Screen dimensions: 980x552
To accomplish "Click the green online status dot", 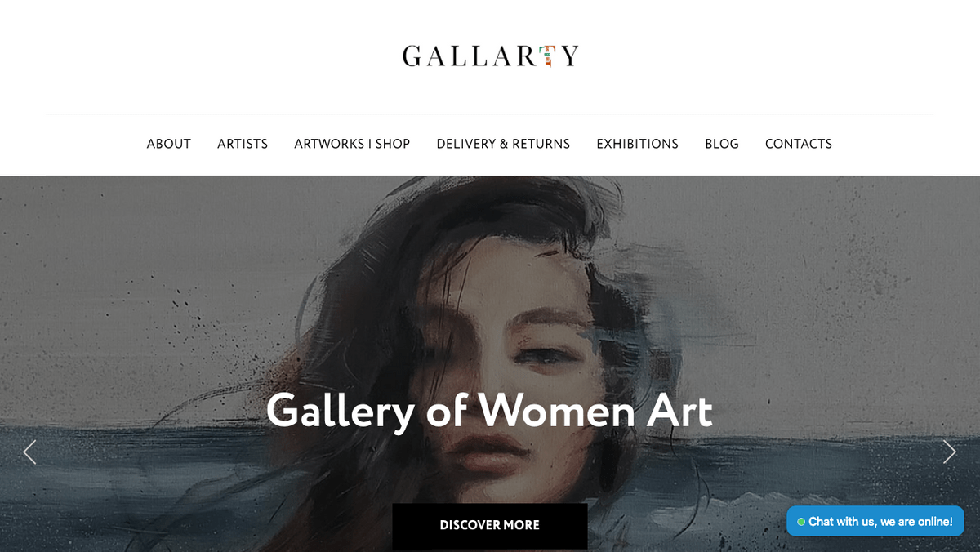I will tap(801, 522).
